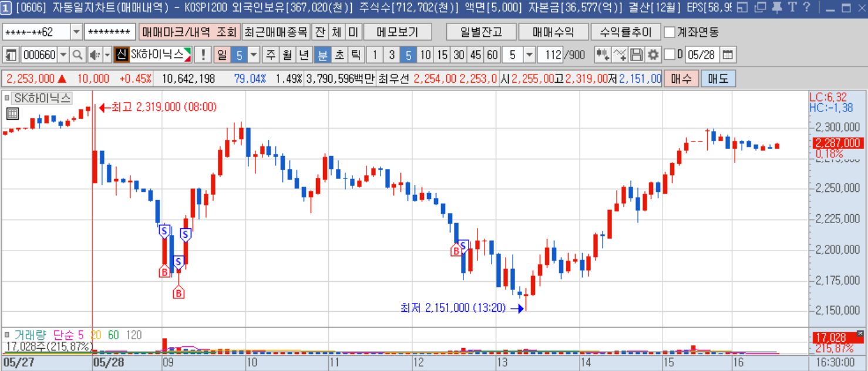Open the calendar date picker icon
The height and width of the screenshot is (371, 868).
[x=728, y=55]
